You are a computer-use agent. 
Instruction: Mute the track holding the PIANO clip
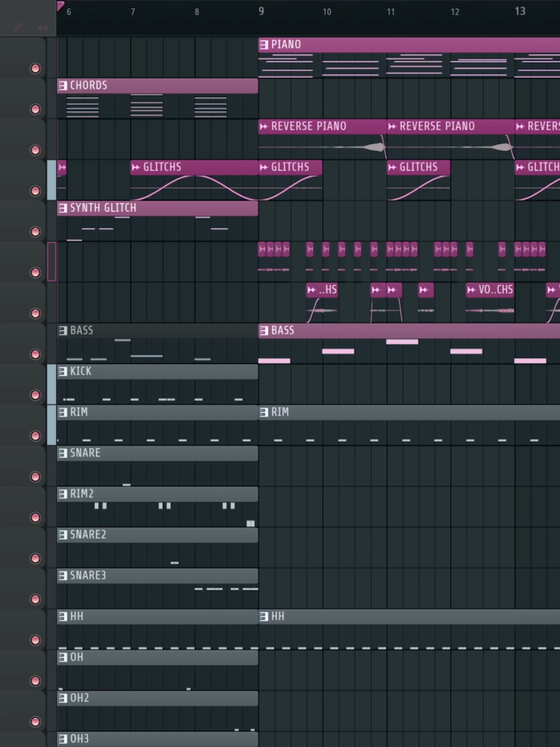(35, 68)
